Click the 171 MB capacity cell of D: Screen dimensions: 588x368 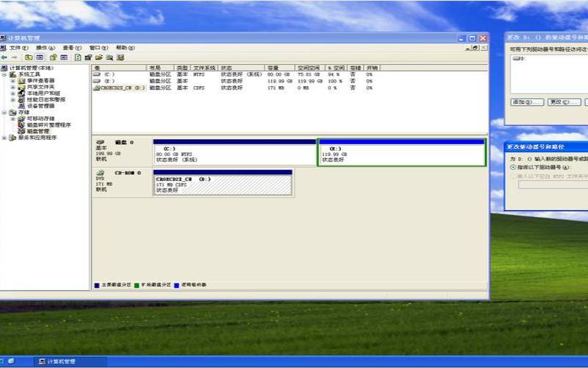(x=276, y=88)
